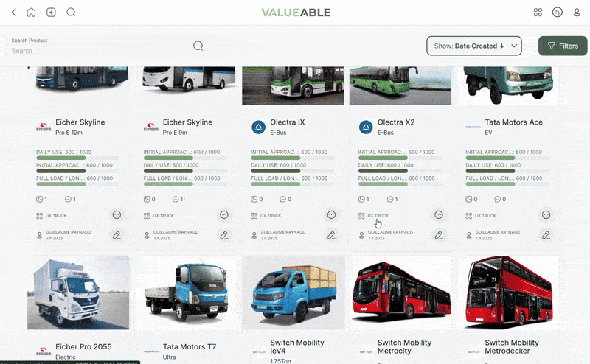Click the edit pencil on Olectra X2 card
This screenshot has width=590, height=364.
[x=439, y=235]
